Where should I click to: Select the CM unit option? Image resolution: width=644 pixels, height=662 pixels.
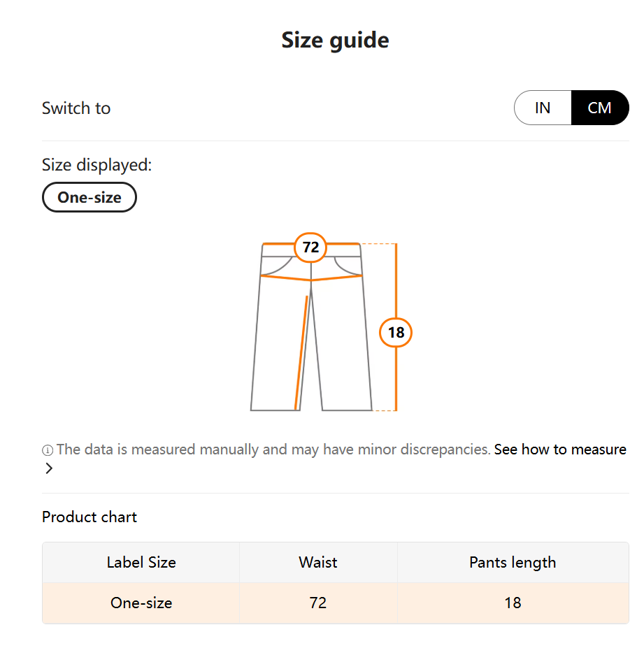point(599,108)
